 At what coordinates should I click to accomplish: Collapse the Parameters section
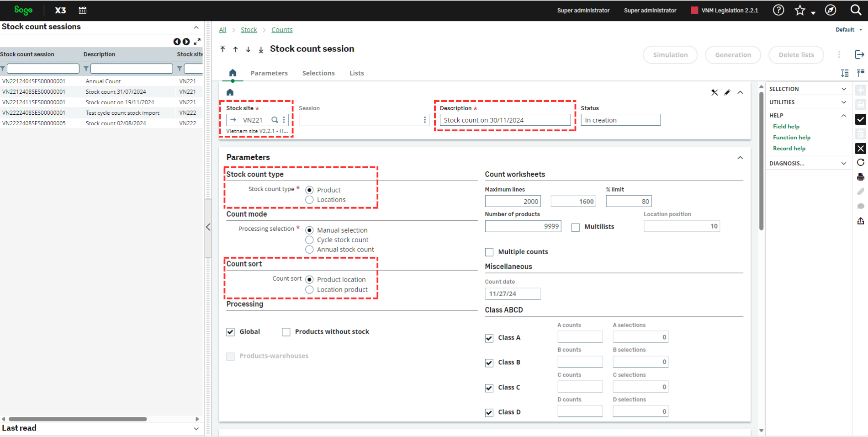pyautogui.click(x=740, y=158)
